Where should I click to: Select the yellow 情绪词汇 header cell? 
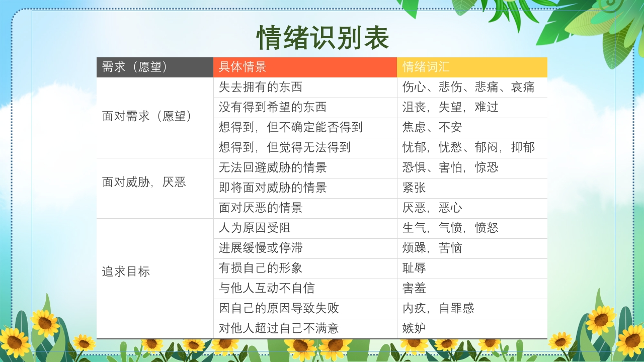pos(471,67)
